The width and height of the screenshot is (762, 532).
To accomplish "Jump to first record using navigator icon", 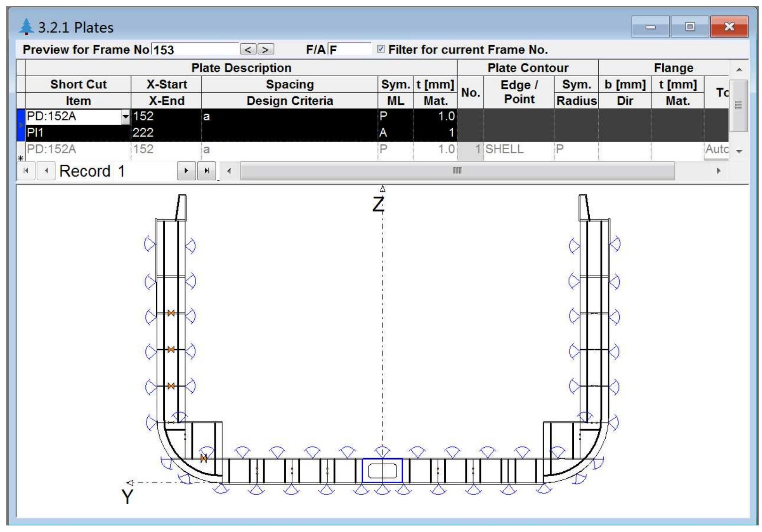I will coord(26,171).
